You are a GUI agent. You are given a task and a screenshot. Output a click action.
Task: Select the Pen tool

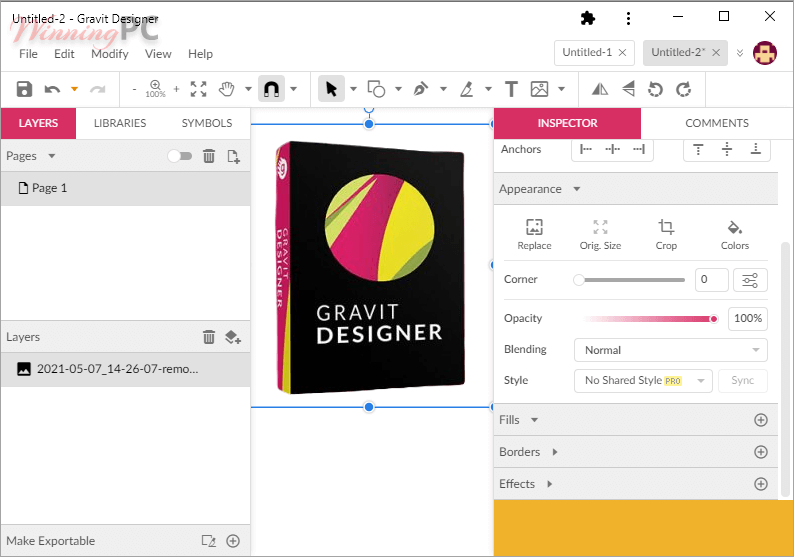(420, 89)
